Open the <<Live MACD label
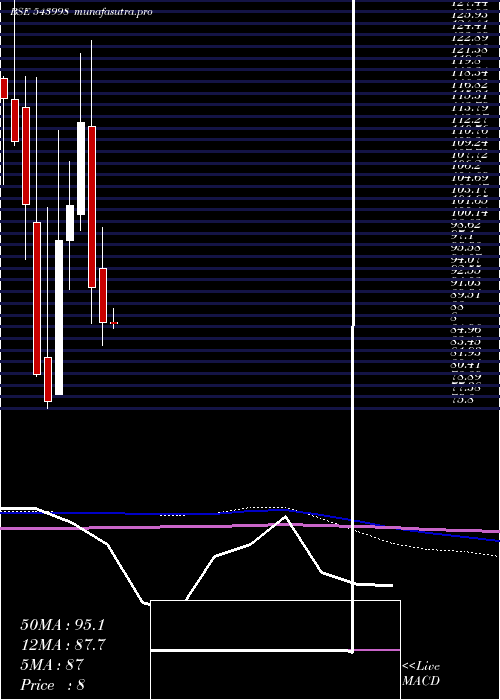 click(x=421, y=674)
